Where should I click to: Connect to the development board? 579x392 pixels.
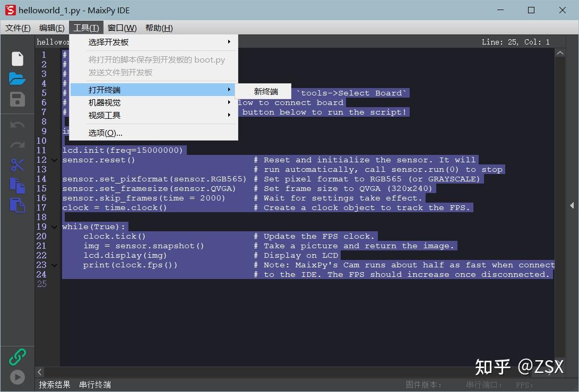pyautogui.click(x=18, y=356)
